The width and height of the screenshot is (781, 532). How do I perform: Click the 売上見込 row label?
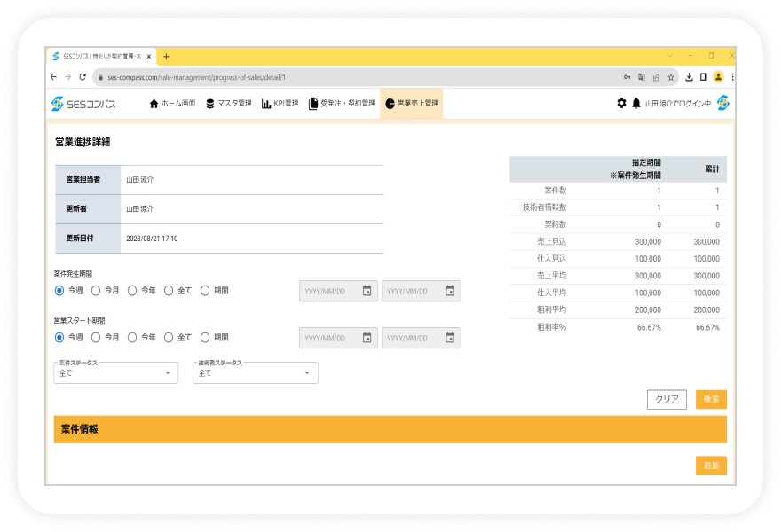(551, 241)
